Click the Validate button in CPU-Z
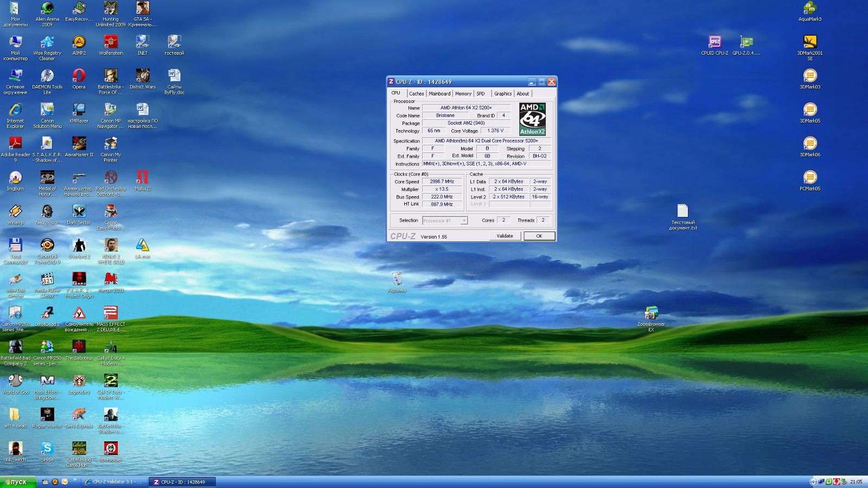Screen dimensions: 868x488 click(505, 236)
